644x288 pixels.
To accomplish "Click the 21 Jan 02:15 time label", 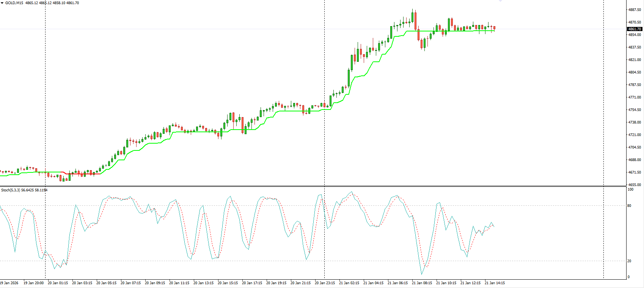I will pos(349,283).
